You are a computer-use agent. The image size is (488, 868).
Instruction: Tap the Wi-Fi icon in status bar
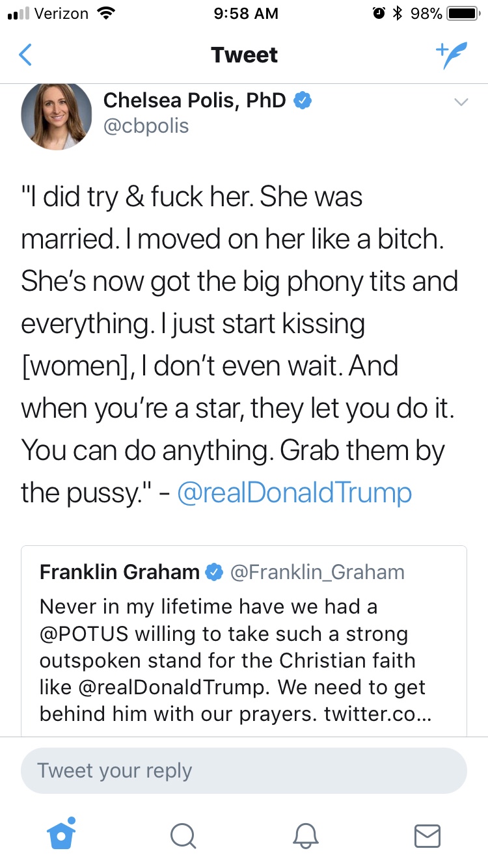(x=103, y=14)
